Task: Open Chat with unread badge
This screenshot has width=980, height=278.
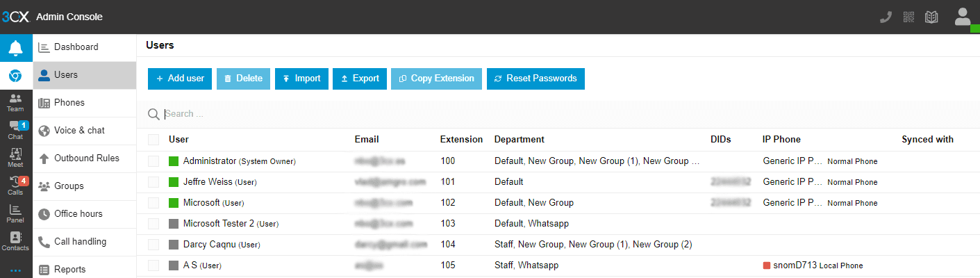Action: (x=16, y=130)
